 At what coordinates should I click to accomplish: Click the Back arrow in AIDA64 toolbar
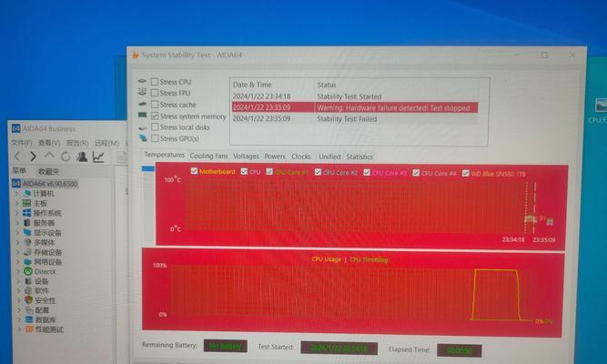point(17,157)
